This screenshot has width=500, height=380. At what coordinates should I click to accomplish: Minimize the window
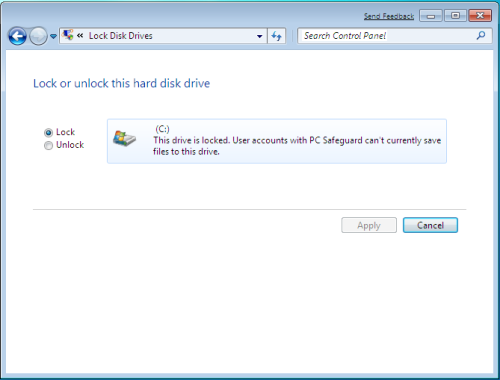coord(431,16)
